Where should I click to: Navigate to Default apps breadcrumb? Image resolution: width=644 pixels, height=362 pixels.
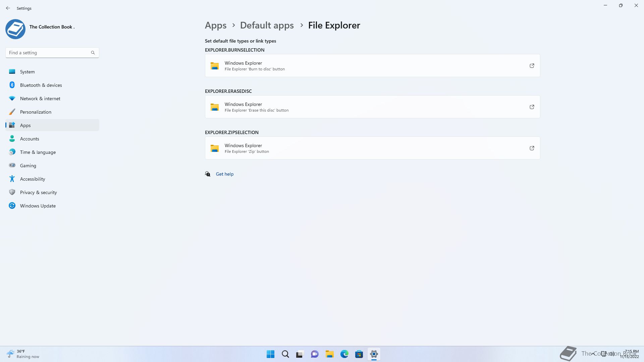coord(267,25)
